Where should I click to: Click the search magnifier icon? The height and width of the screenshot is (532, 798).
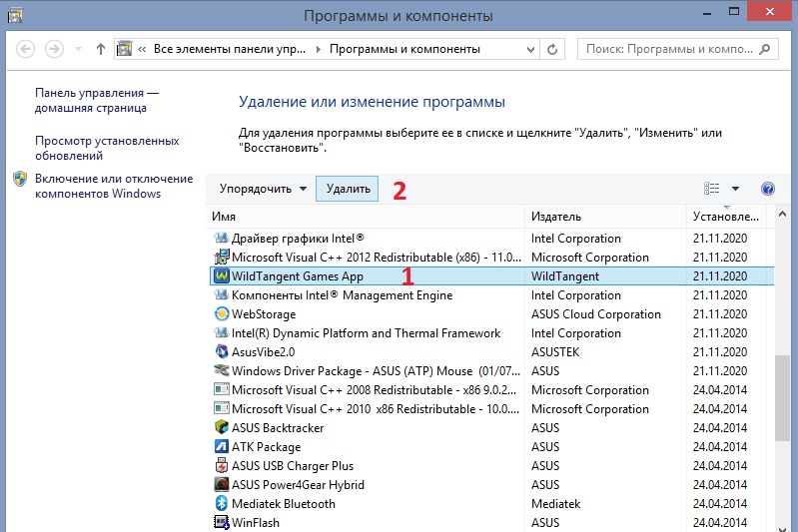764,49
